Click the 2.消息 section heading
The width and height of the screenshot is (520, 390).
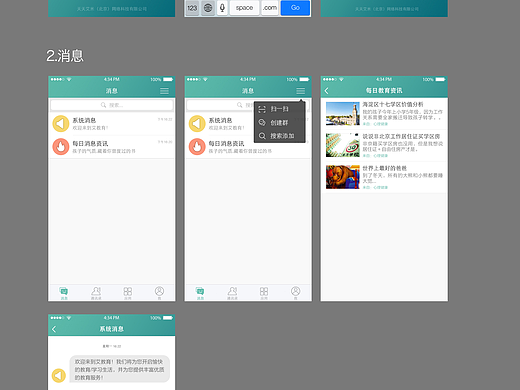tap(65, 56)
